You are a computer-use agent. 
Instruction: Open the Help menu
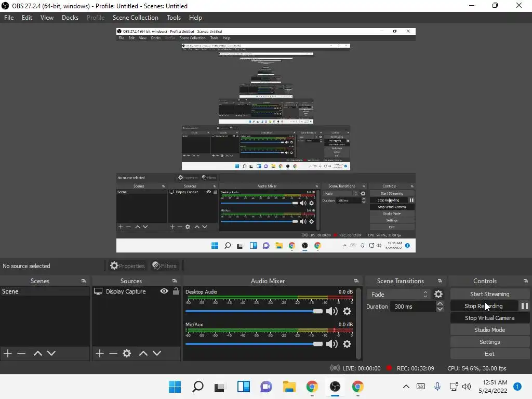pyautogui.click(x=195, y=18)
